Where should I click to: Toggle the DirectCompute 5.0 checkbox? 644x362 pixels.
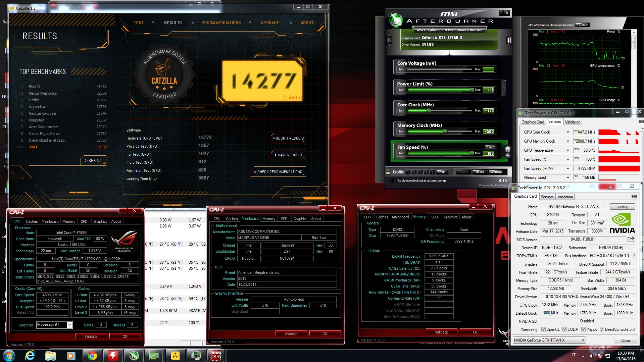pos(602,329)
